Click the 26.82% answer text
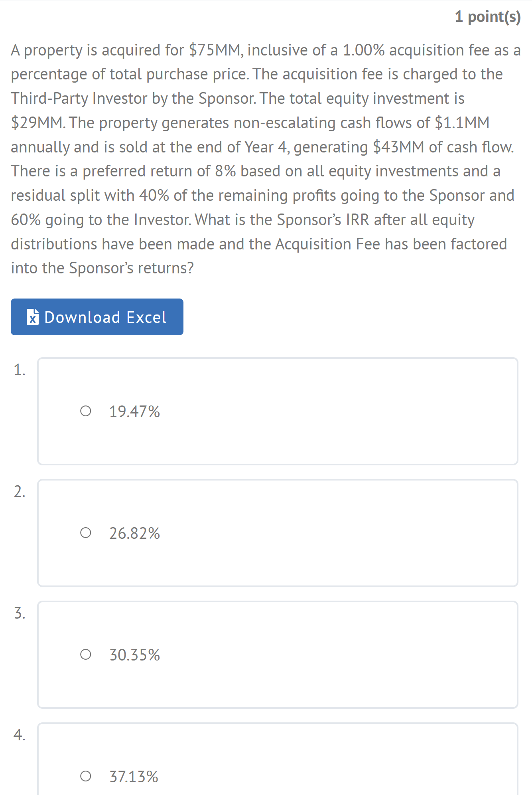This screenshot has height=795, width=532. [x=134, y=533]
